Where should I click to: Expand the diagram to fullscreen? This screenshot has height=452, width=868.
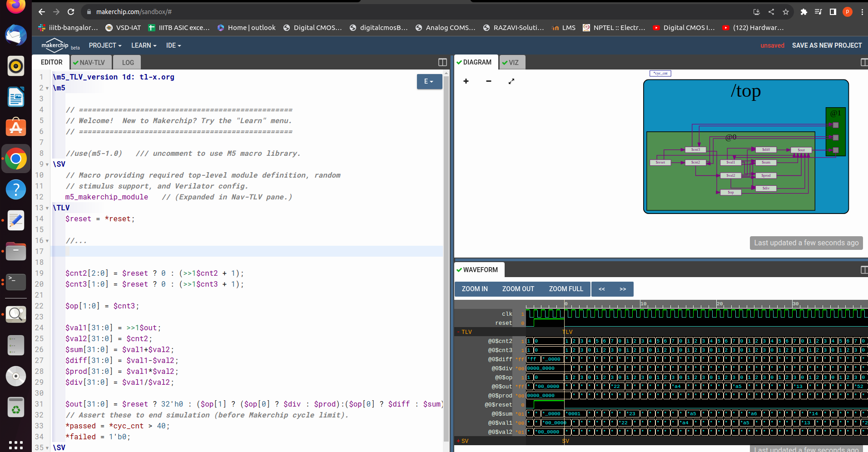click(511, 81)
